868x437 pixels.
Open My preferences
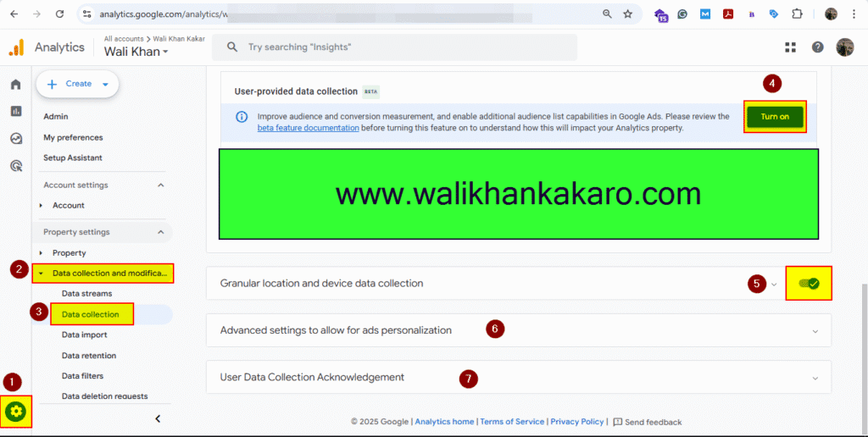[x=73, y=137]
